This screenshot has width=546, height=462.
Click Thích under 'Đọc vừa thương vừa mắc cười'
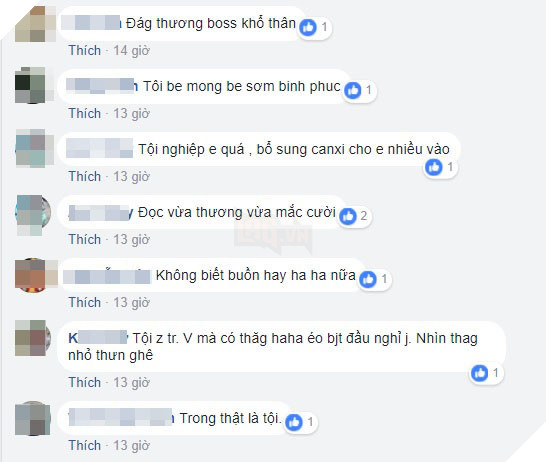click(85, 240)
